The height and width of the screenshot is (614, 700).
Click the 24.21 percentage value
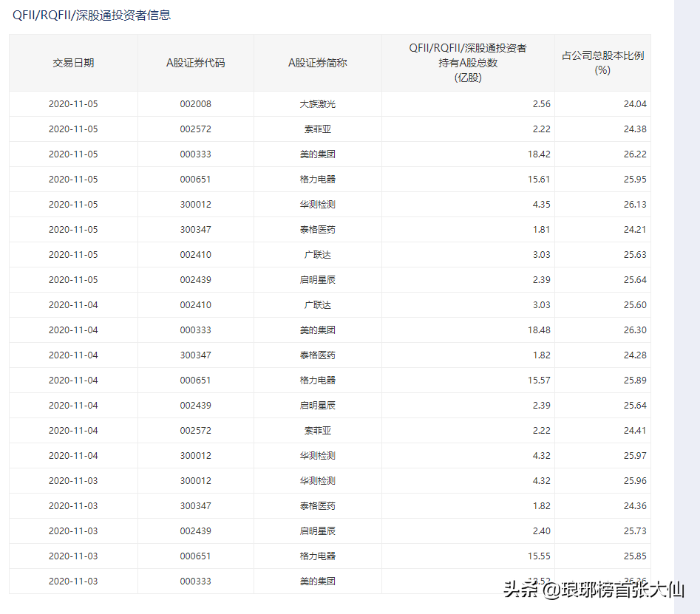pos(635,229)
